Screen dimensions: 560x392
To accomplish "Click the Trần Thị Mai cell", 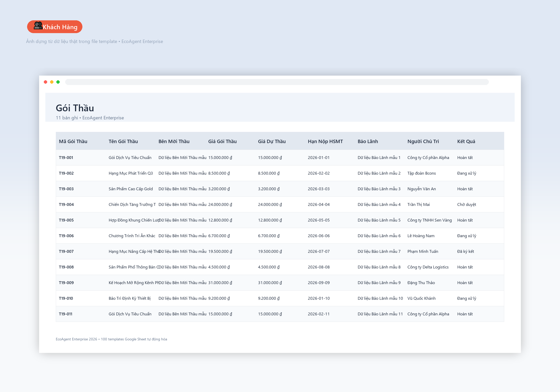I will coord(418,205).
